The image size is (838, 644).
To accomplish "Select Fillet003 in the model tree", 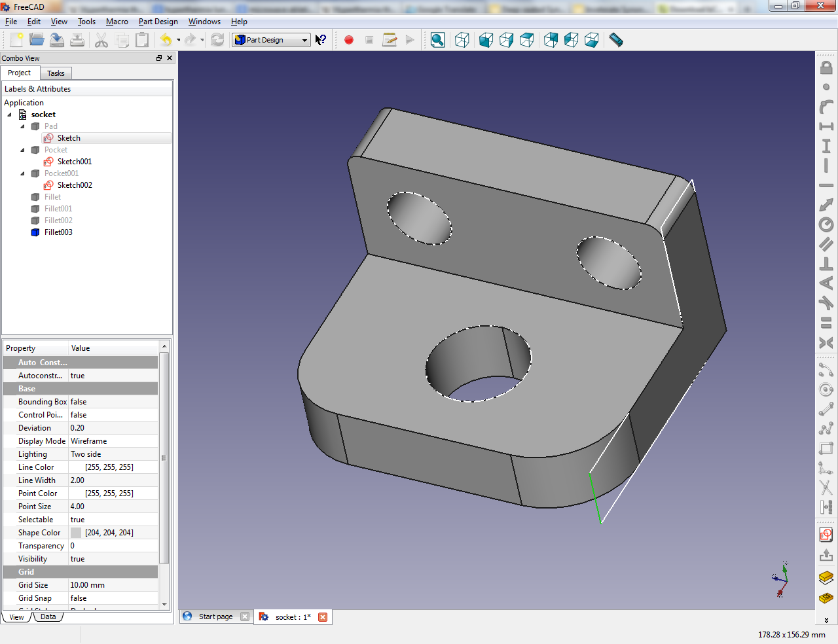I will coord(58,232).
